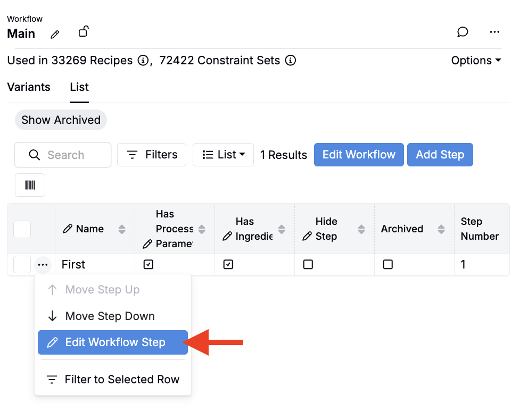The height and width of the screenshot is (420, 528).
Task: Click the info icon beside Constraint Sets
Action: point(290,61)
